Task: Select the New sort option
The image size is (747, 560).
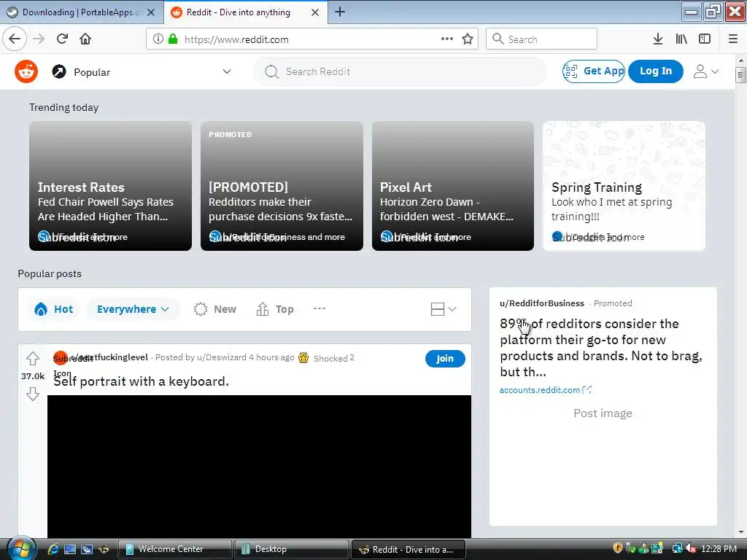Action: [215, 309]
